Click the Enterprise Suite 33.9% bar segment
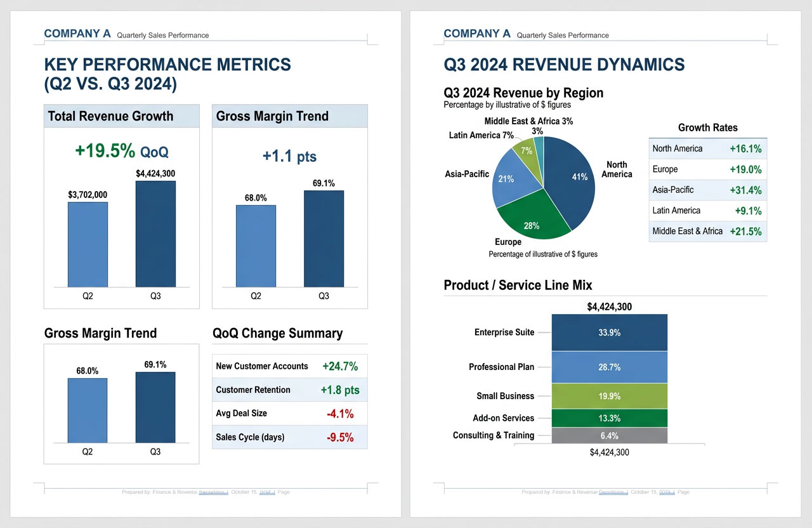This screenshot has width=812, height=528. pyautogui.click(x=609, y=333)
